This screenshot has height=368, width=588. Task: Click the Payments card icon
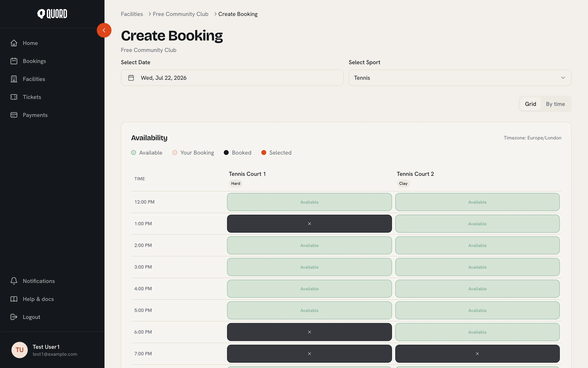[x=14, y=115]
